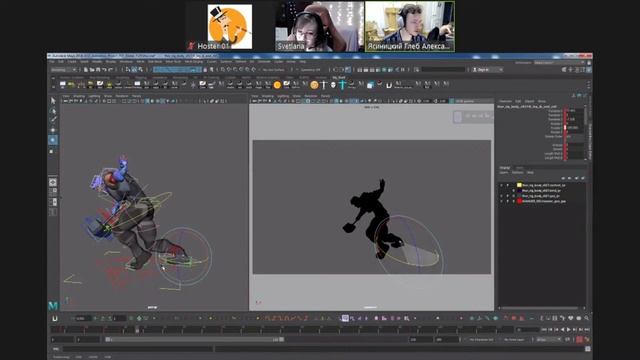Select the arrow Select tool in toolbox
The height and width of the screenshot is (360, 640).
[x=53, y=100]
